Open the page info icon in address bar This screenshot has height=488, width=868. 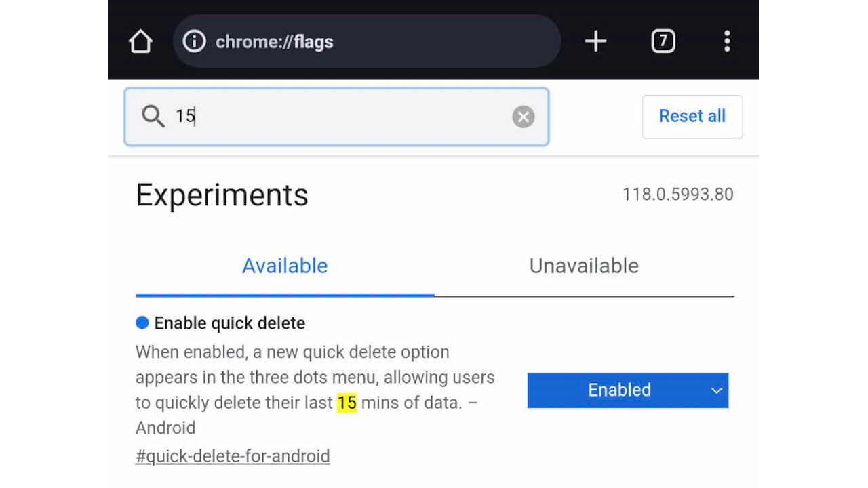[x=194, y=41]
